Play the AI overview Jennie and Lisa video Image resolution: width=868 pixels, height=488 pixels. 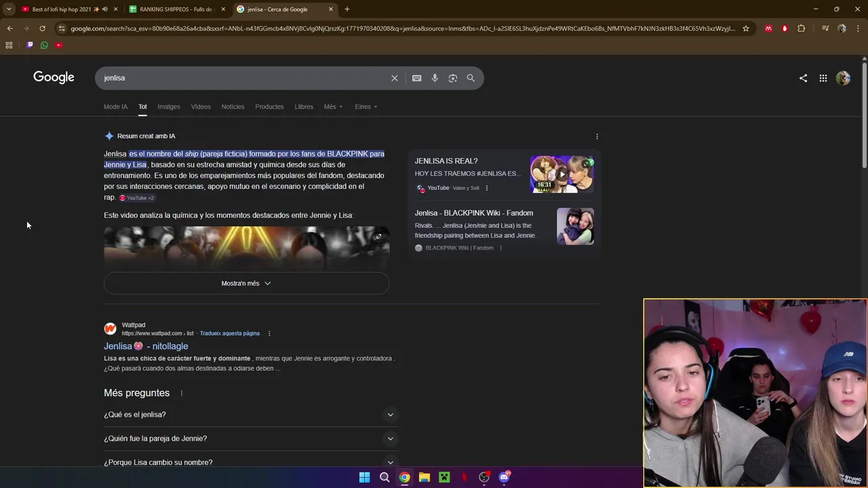(x=246, y=247)
